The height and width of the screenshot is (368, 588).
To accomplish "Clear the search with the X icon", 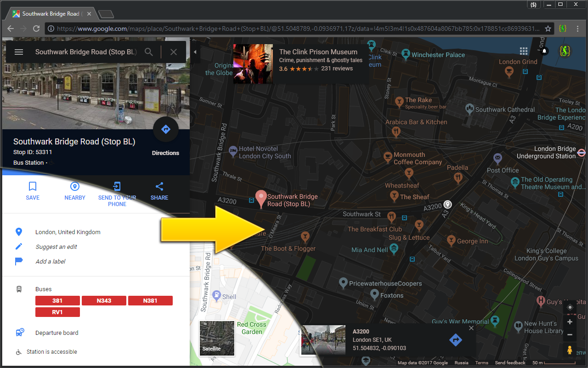I will 174,52.
